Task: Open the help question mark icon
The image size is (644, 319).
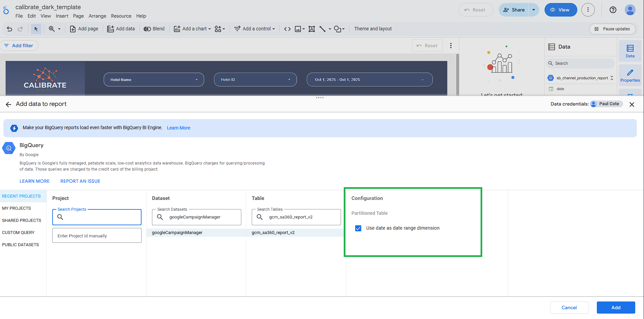Action: click(x=613, y=10)
